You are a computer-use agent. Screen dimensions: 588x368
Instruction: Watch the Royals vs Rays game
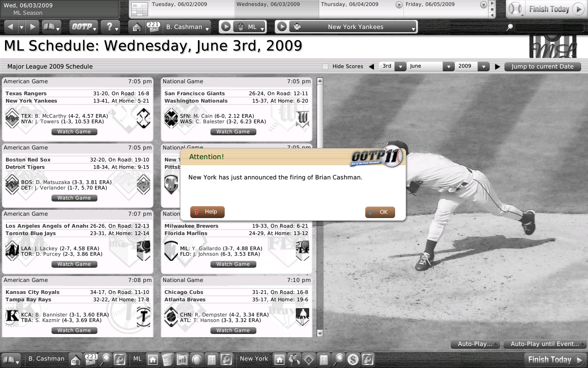click(x=74, y=330)
